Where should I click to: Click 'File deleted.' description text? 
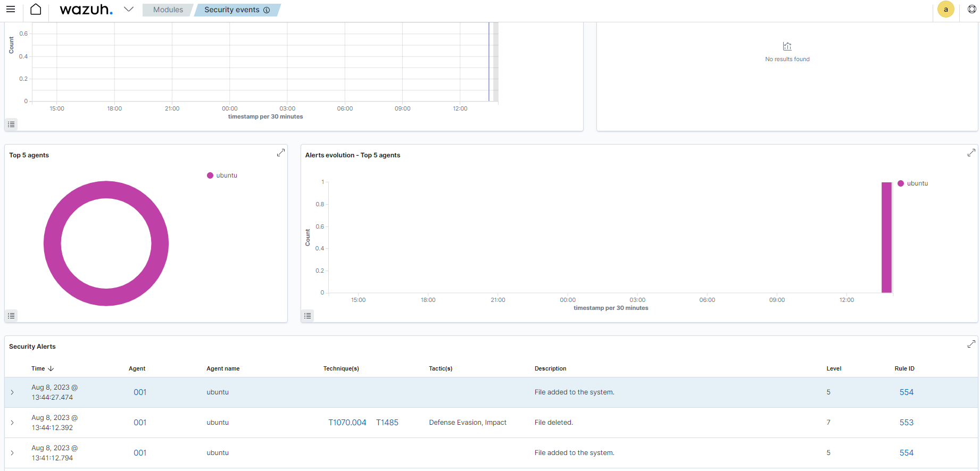coord(554,423)
